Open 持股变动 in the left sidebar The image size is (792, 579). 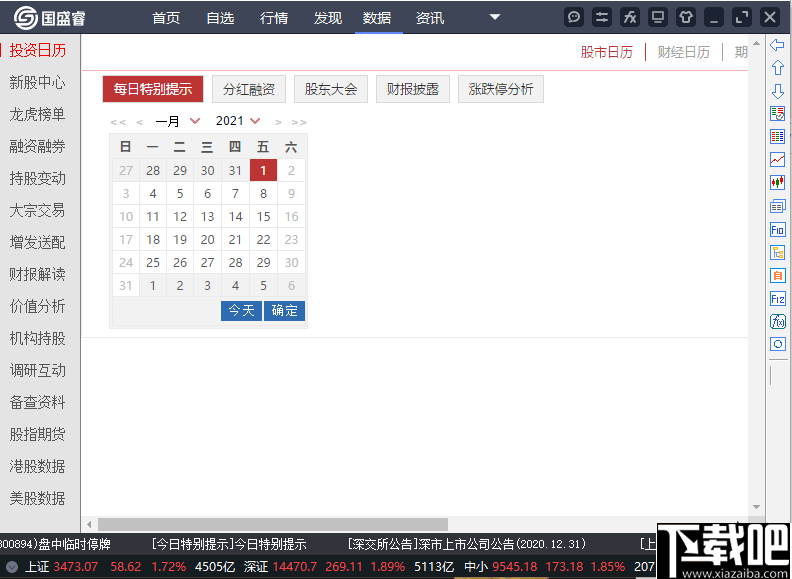(37, 178)
